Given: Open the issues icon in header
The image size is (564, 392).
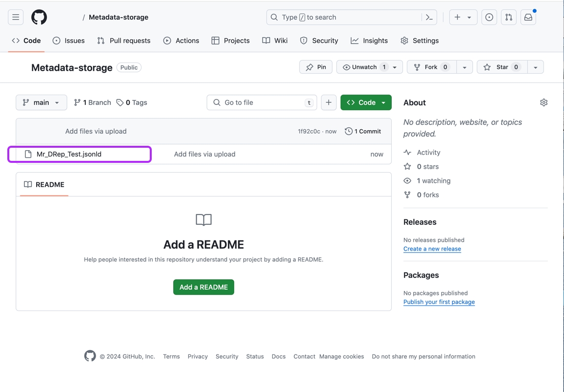Looking at the screenshot, I should (x=489, y=17).
